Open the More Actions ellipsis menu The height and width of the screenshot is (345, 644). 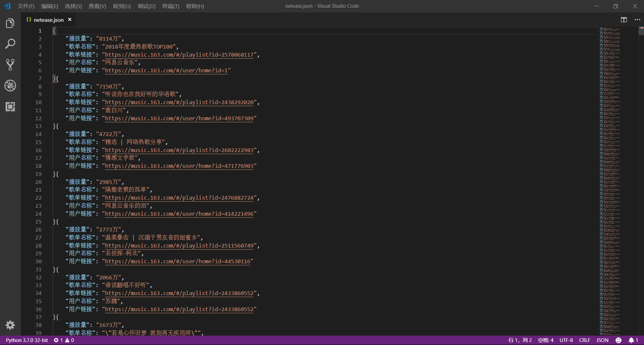pyautogui.click(x=637, y=20)
